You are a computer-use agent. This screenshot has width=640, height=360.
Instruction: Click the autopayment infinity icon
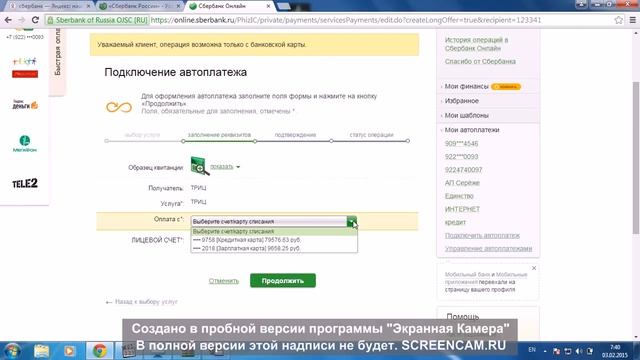coord(119,107)
